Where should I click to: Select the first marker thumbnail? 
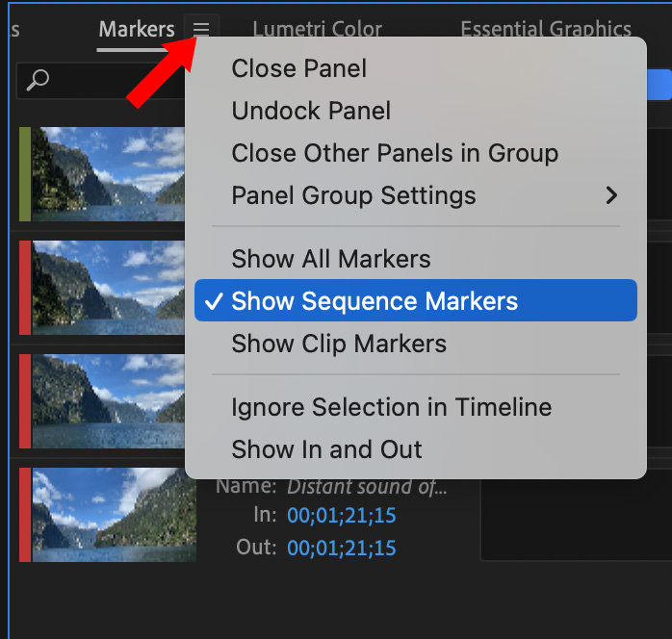coord(108,174)
